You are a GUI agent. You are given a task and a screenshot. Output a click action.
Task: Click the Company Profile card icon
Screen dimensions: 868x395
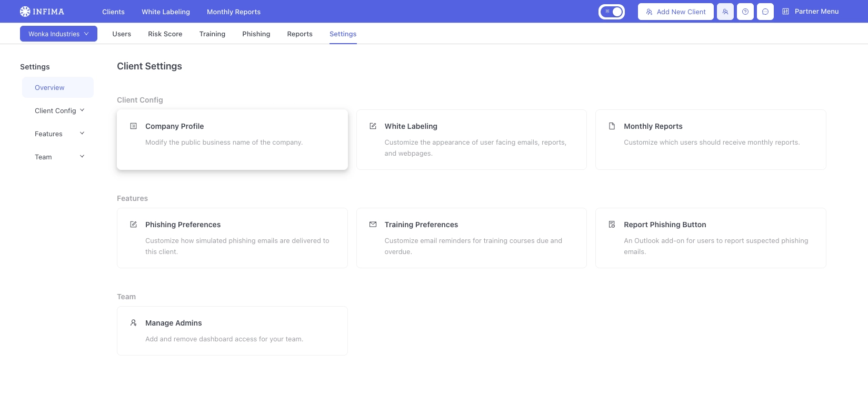point(134,126)
